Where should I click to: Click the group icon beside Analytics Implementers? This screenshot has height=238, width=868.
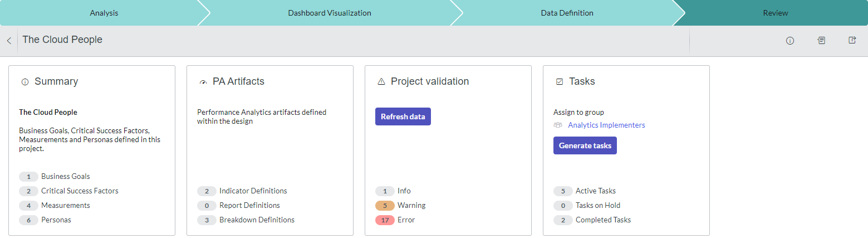558,125
